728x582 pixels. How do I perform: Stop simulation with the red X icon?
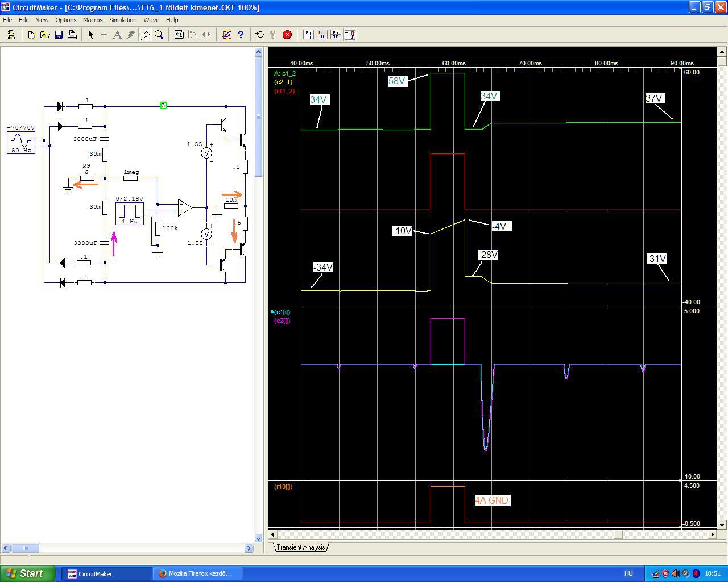coord(287,35)
